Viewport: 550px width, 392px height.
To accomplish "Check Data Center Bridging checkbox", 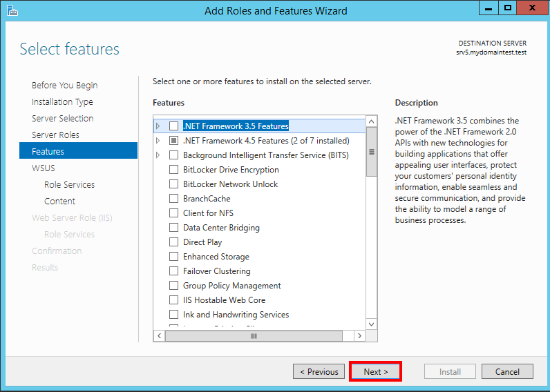I will pyautogui.click(x=173, y=227).
